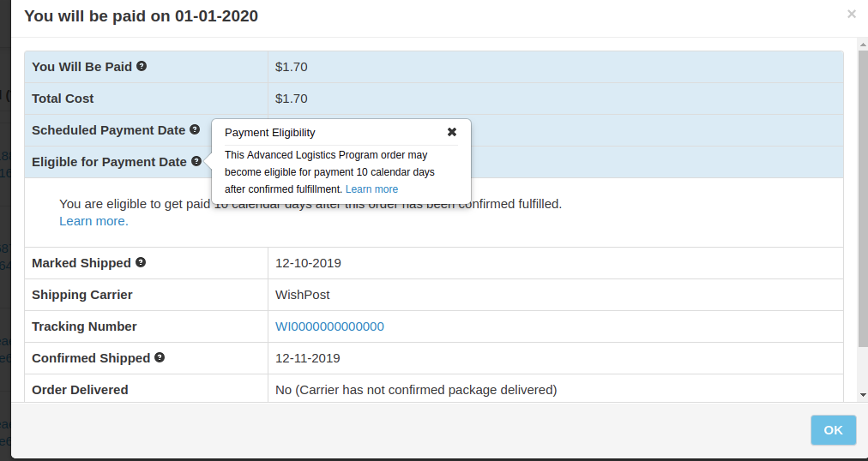This screenshot has width=868, height=461.
Task: Click the Payment Eligibility popover title
Action: tap(270, 133)
